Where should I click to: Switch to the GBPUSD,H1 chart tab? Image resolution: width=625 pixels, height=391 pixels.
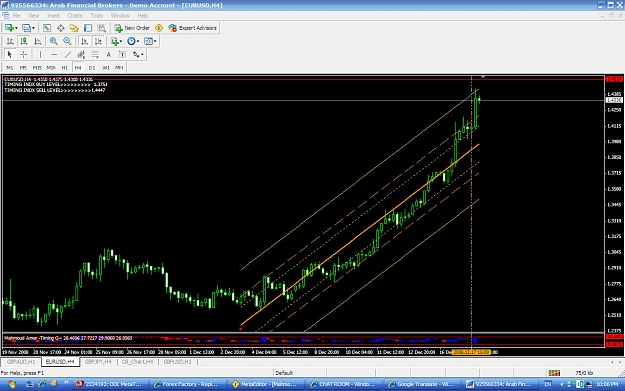coord(177,362)
